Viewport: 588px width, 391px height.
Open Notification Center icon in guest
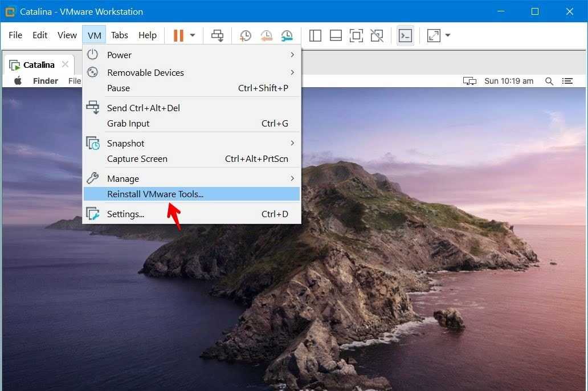[x=567, y=81]
